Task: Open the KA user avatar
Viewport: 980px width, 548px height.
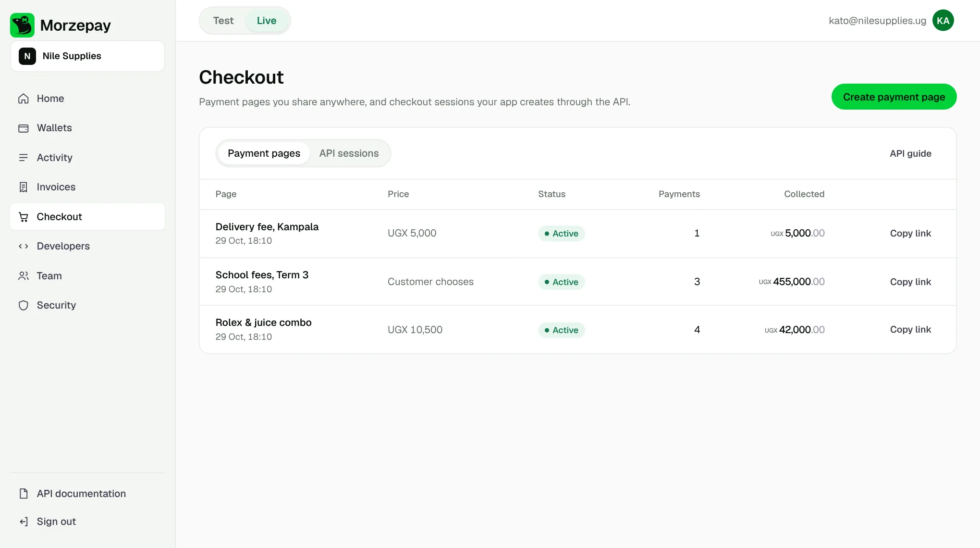Action: coord(943,21)
